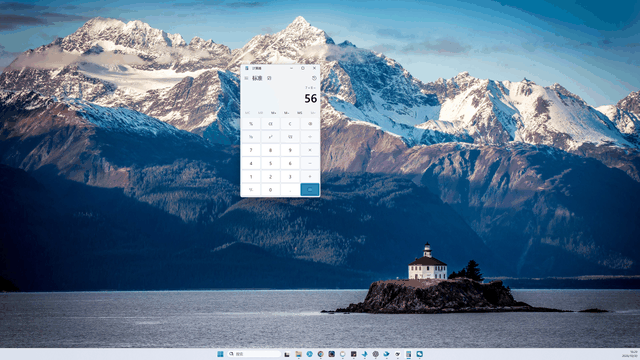Click the backspace key in Calculator
This screenshot has width=640, height=360.
click(x=310, y=124)
